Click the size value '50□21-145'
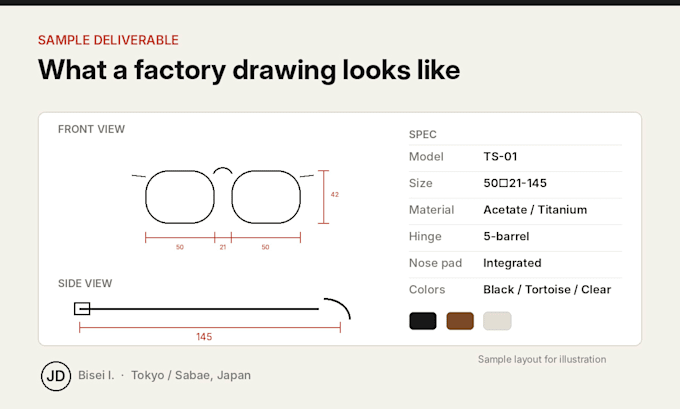The width and height of the screenshot is (680, 409). click(515, 183)
